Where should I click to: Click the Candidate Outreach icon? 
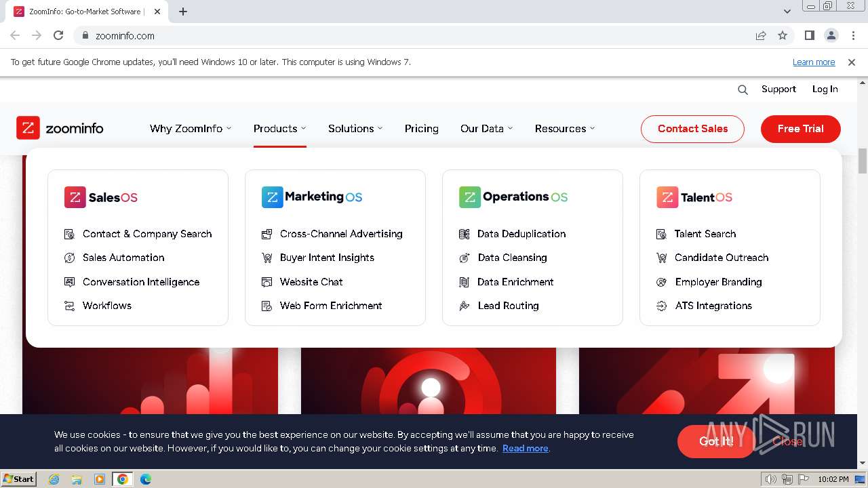point(661,258)
